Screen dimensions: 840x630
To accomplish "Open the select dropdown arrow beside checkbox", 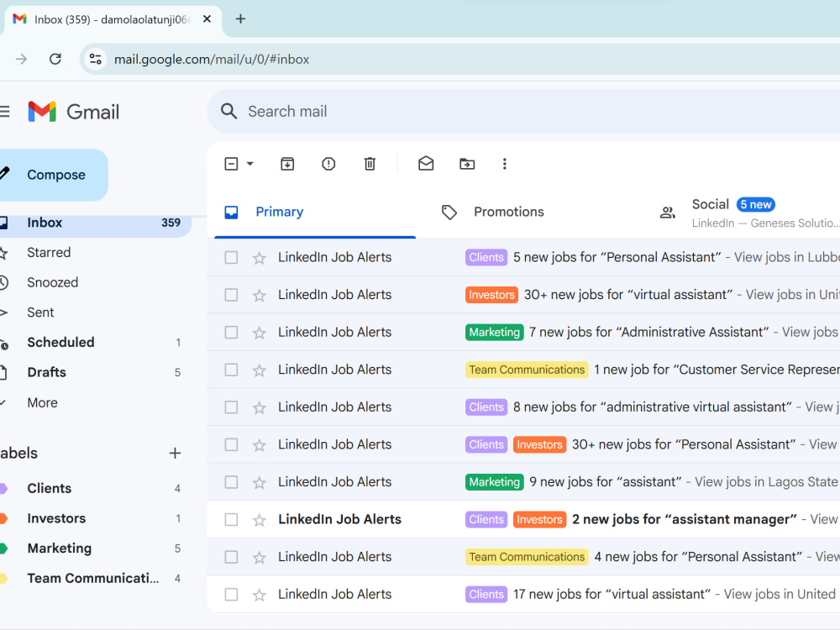I will pos(249,164).
